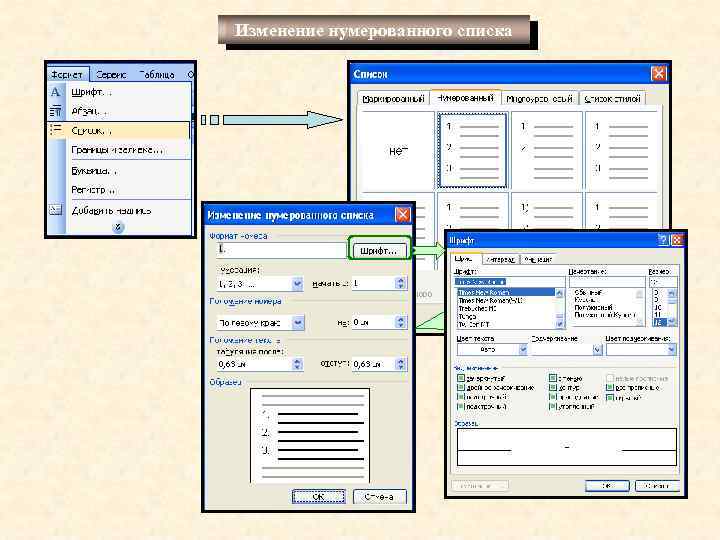
Task: Choose Регистр... from the Формат menu
Action: click(x=93, y=190)
